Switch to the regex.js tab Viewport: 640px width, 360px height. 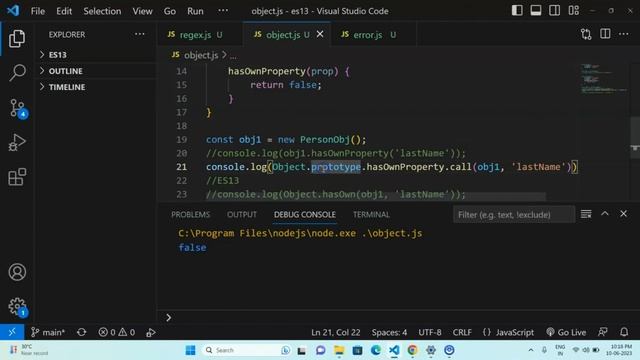[200, 35]
